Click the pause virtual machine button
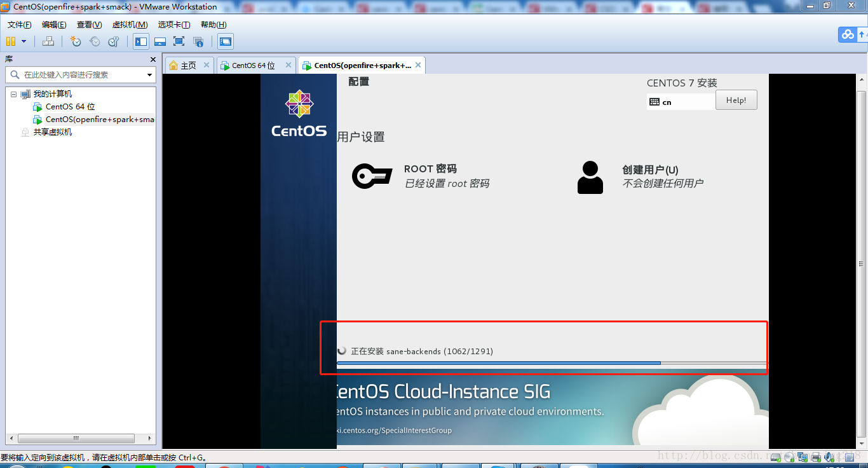868x468 pixels. [x=10, y=41]
